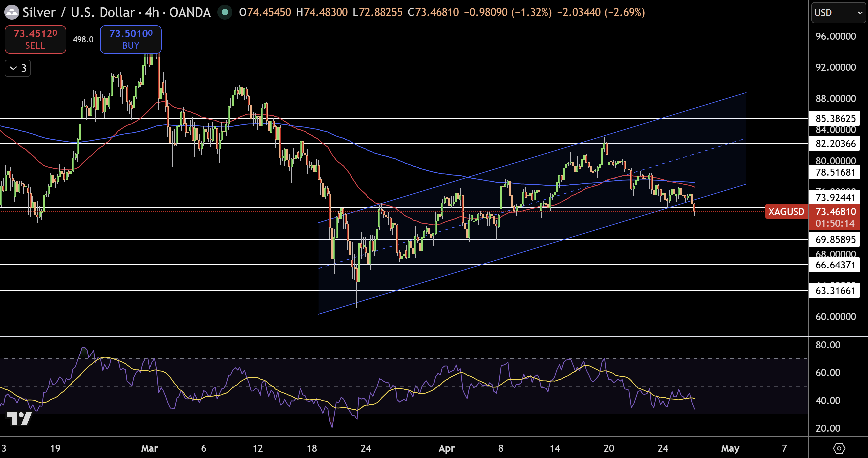Click the green market status dot
Image resolution: width=868 pixels, height=458 pixels.
click(225, 12)
